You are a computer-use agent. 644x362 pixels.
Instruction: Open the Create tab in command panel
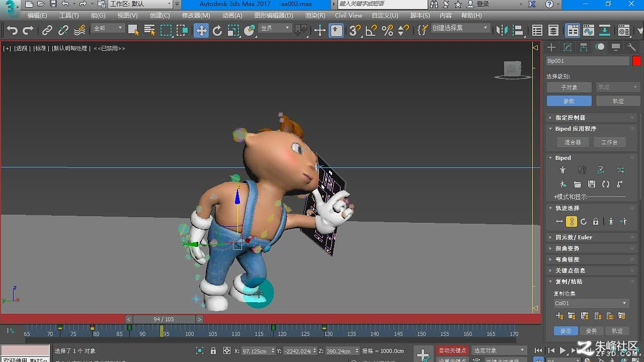click(x=552, y=47)
